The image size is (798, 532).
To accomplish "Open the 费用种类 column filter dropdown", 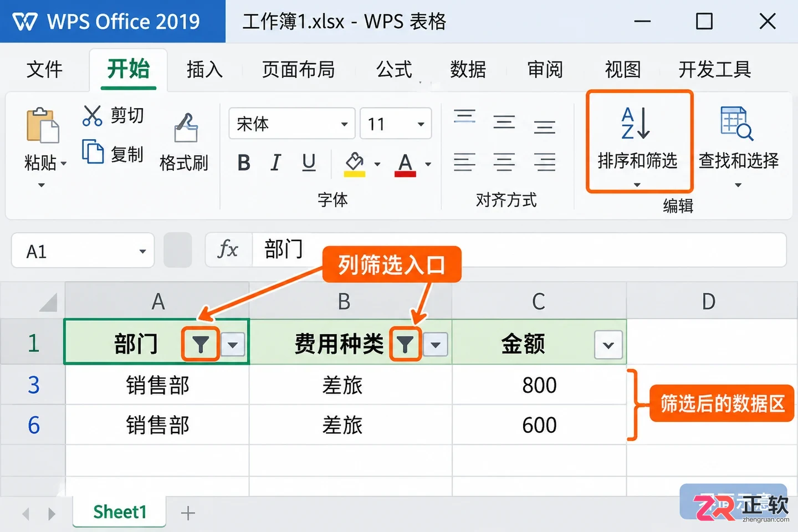I will pyautogui.click(x=436, y=345).
